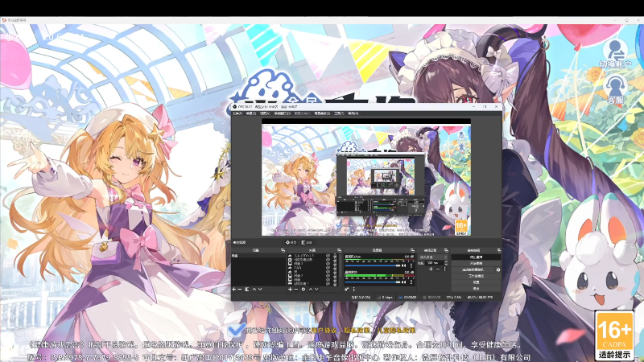Viewport: 644px width, 362px height.
Task: Move scene down with Scenes dock arrow
Action: pos(260,290)
